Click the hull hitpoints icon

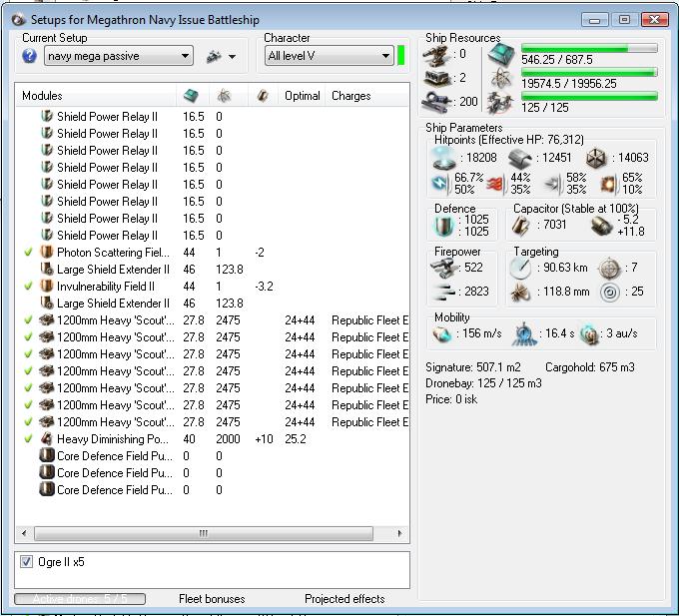tap(596, 159)
